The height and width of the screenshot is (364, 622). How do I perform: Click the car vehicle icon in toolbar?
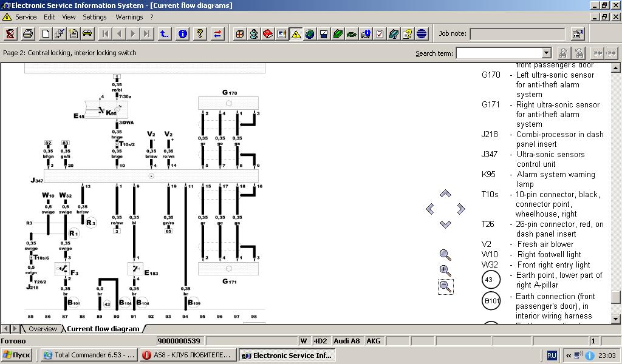[x=87, y=34]
